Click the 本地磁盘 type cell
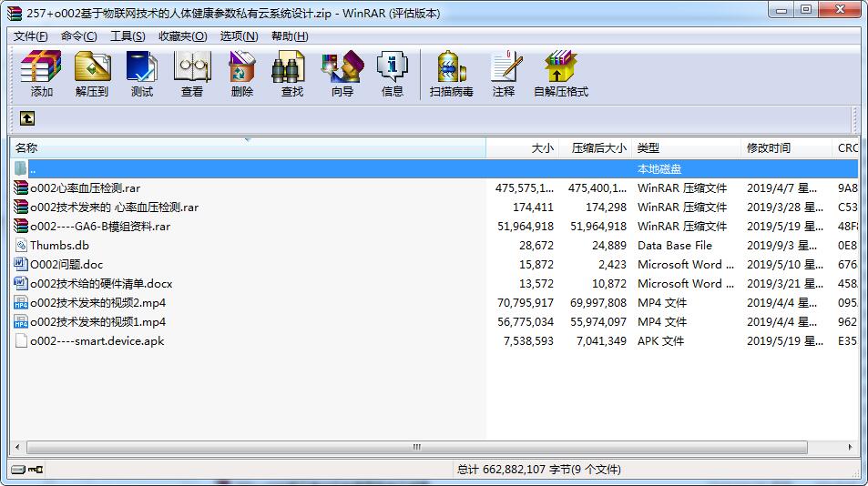 659,168
